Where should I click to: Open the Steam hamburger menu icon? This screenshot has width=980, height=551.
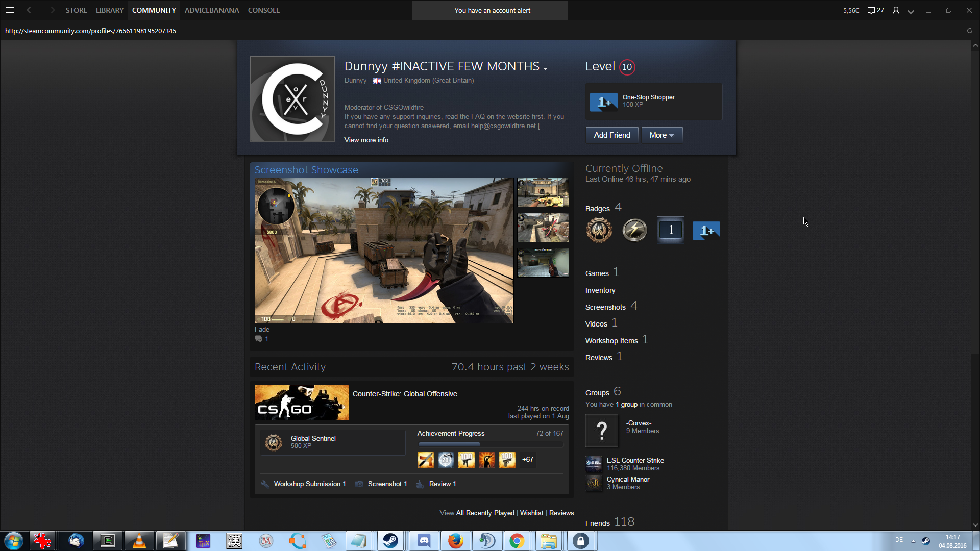coord(10,10)
